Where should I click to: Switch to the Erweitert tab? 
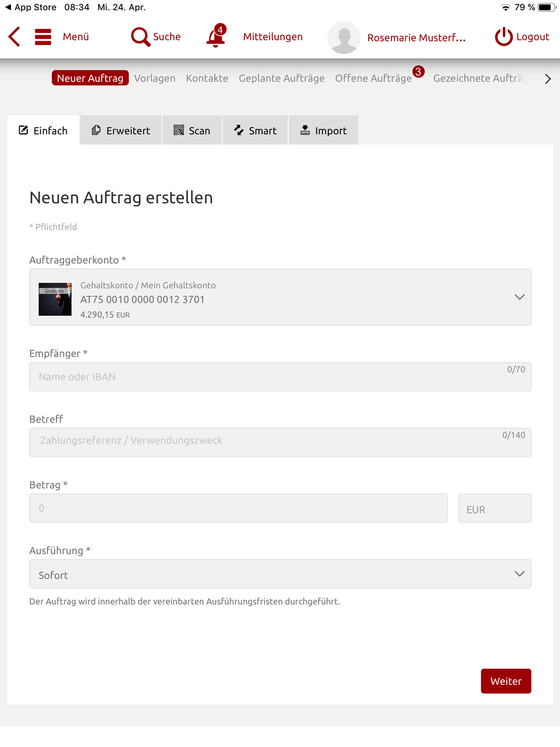click(x=121, y=130)
